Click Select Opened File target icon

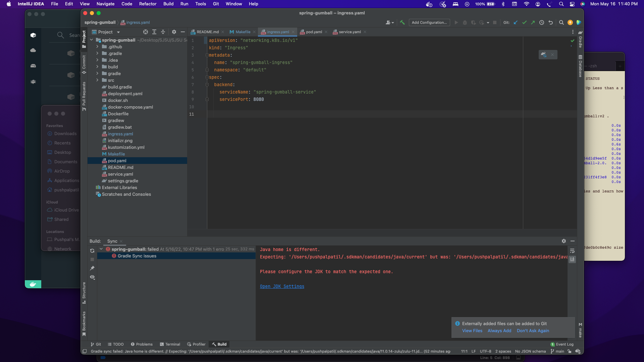[x=146, y=32]
